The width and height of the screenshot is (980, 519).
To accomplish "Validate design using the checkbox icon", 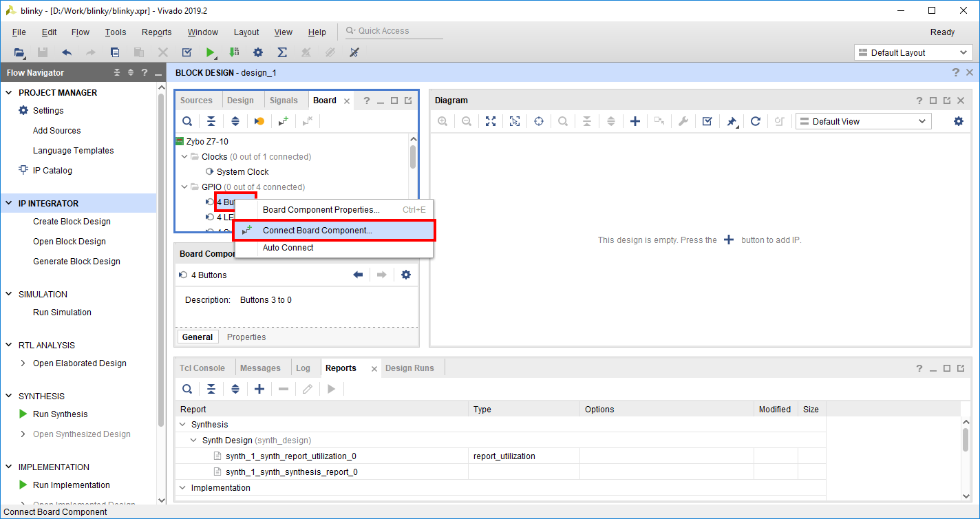I will (707, 121).
